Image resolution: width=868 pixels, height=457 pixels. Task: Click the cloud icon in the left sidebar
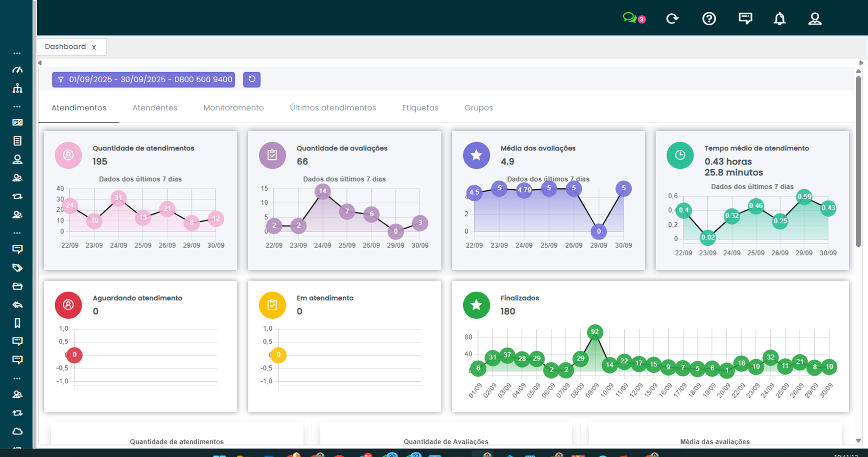tap(17, 431)
